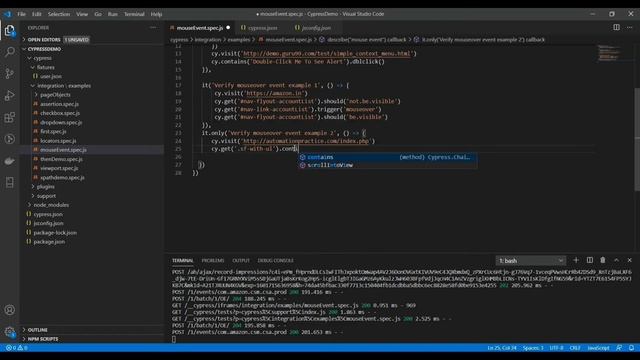The width and height of the screenshot is (640, 360).
Task: Split the terminal pane
Action: point(590,260)
